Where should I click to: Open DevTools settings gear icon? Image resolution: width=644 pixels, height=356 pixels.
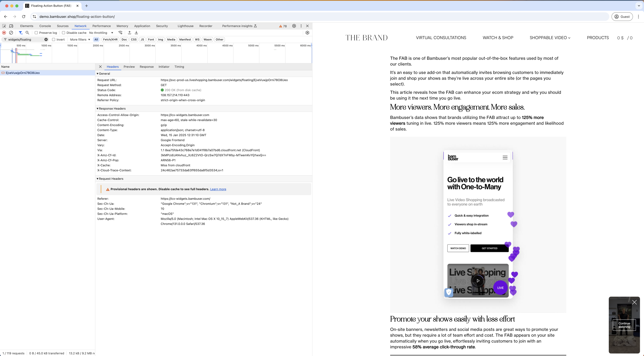click(294, 26)
